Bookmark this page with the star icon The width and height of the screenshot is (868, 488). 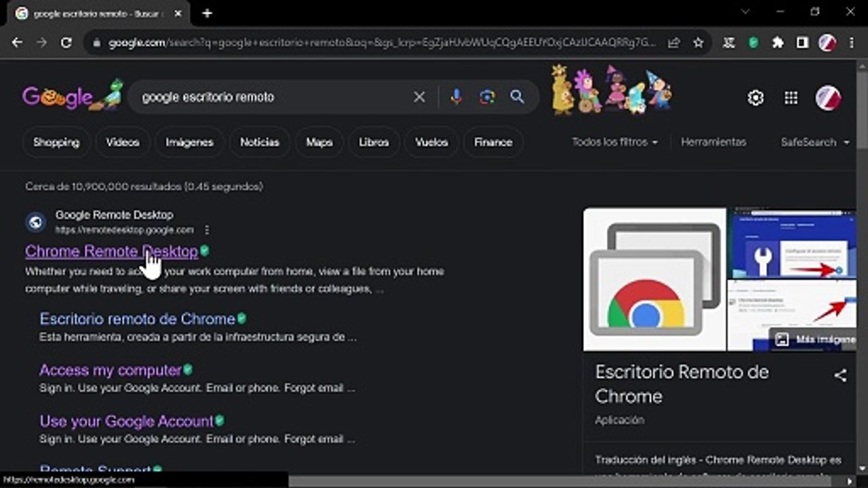click(x=698, y=43)
